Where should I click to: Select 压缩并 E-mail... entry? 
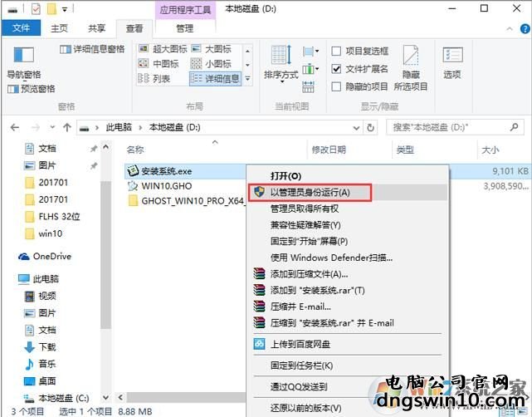point(349,307)
